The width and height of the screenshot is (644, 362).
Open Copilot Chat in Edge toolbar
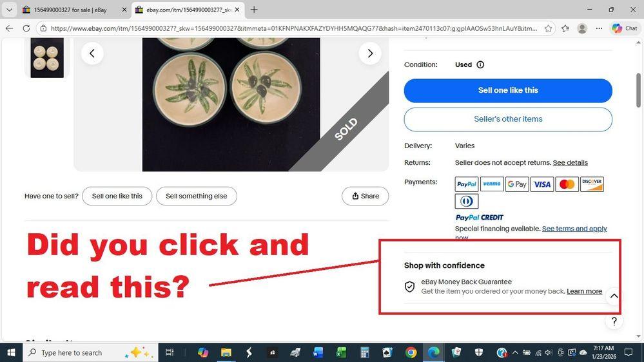coord(625,28)
